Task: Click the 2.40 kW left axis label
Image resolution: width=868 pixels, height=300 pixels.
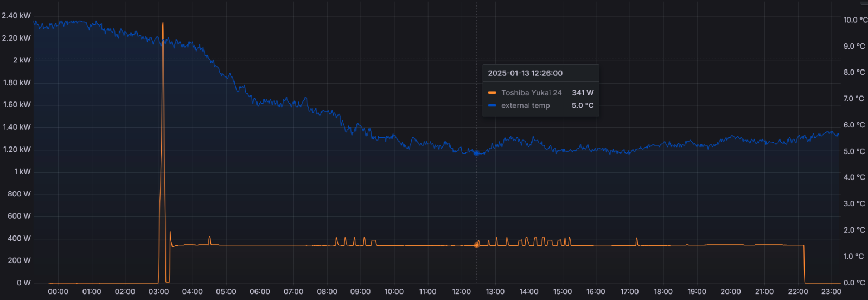Action: (x=16, y=16)
